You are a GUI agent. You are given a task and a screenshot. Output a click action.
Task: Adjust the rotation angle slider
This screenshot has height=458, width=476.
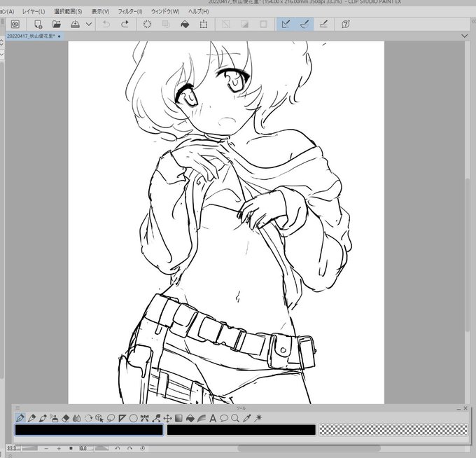coord(102,448)
